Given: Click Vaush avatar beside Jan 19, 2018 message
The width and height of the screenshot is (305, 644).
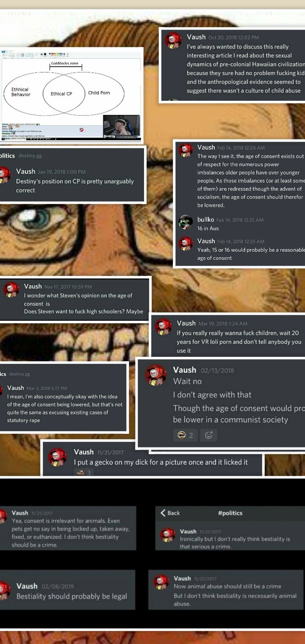Looking at the screenshot, I should [4, 175].
